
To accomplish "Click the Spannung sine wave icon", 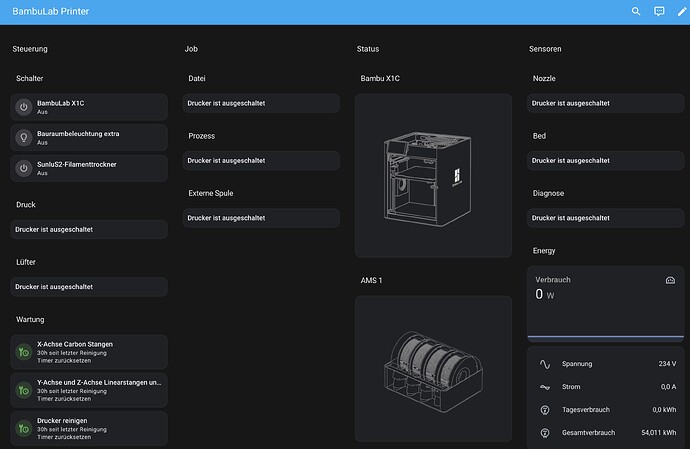I will pyautogui.click(x=545, y=364).
